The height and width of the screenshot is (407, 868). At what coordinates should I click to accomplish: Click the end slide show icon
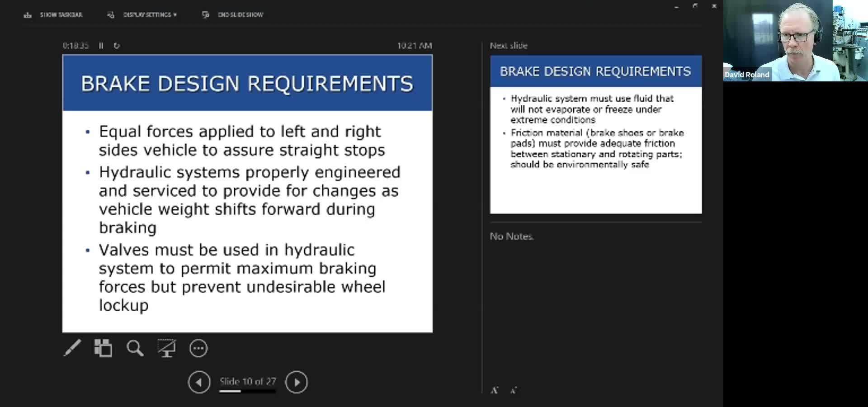[206, 15]
